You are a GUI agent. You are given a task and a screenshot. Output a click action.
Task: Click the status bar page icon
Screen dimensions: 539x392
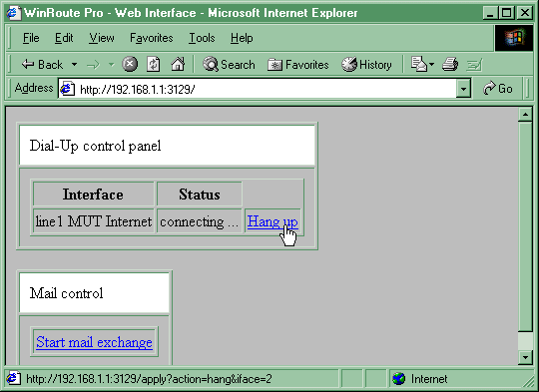click(x=14, y=378)
